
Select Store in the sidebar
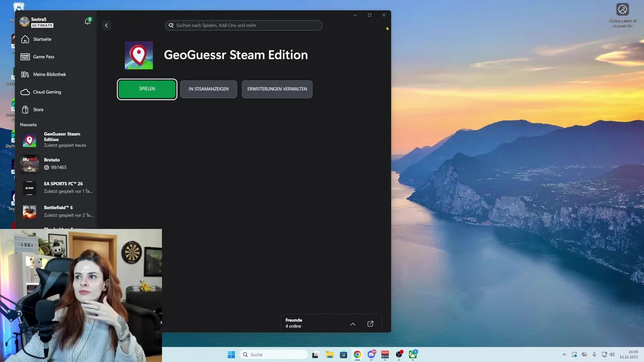click(38, 110)
